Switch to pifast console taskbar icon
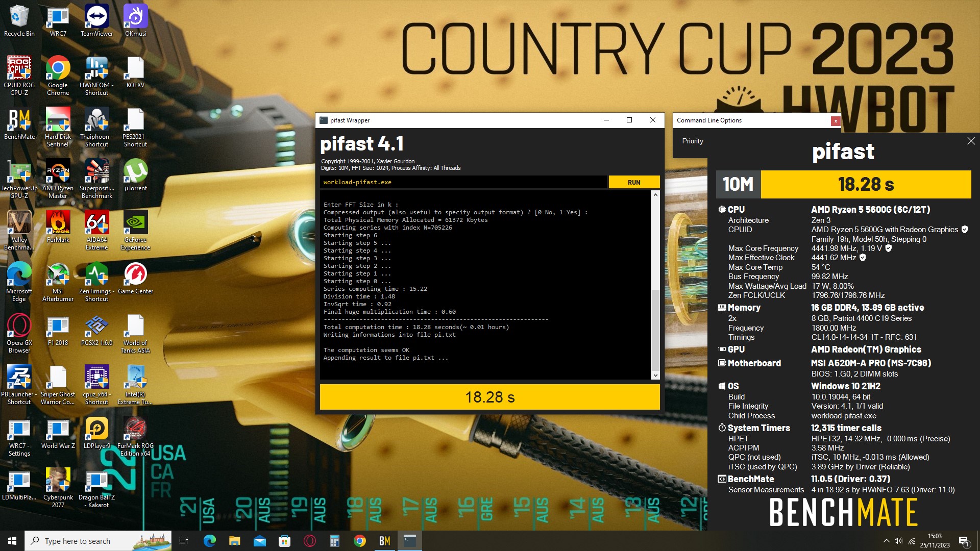Image resolution: width=980 pixels, height=551 pixels. point(410,541)
